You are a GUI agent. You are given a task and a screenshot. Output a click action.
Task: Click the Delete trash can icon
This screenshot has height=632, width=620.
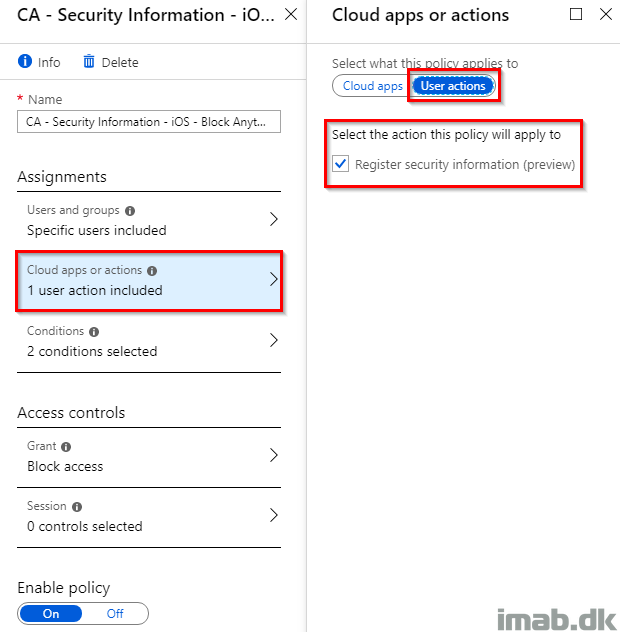[89, 62]
